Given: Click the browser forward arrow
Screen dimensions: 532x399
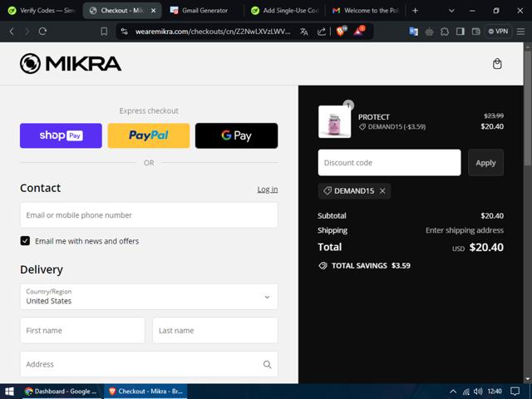Looking at the screenshot, I should click(27, 32).
